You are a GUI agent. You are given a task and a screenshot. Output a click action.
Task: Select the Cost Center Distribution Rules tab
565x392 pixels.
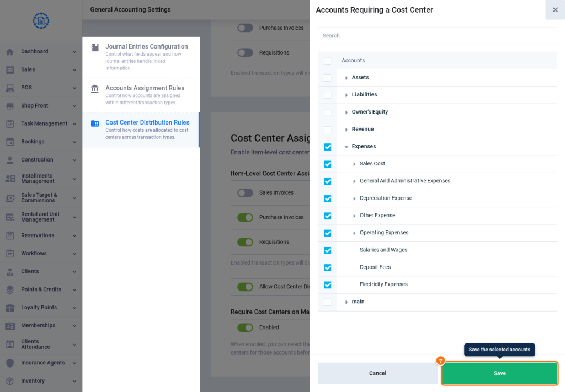pyautogui.click(x=141, y=130)
